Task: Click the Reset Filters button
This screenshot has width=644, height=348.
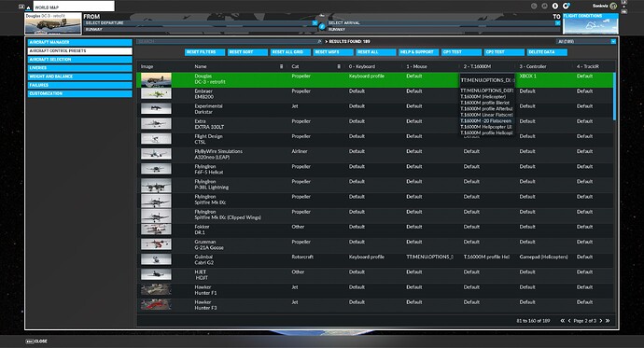Action: pos(204,52)
